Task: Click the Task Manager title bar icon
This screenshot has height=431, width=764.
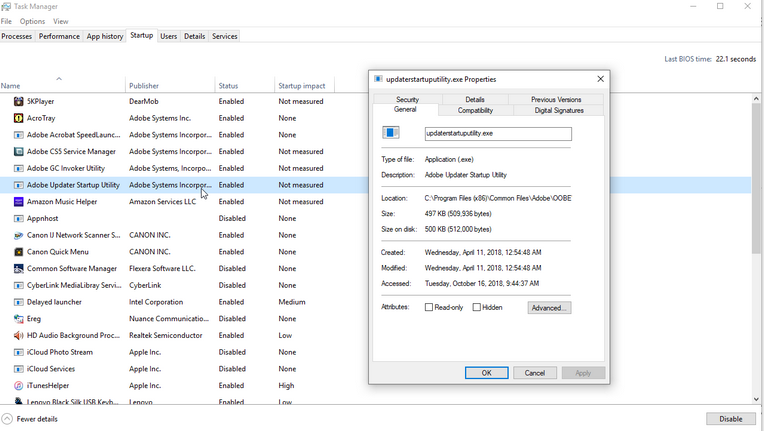Action: [x=6, y=6]
